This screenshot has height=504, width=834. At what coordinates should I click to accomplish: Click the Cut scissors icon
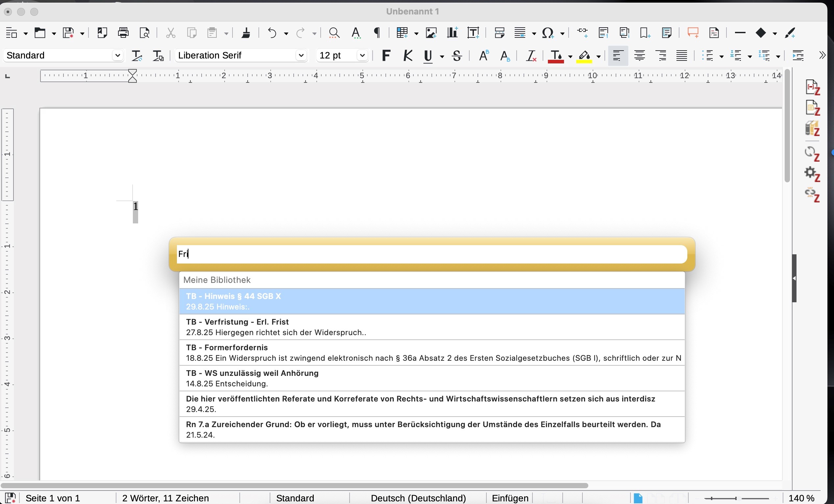coord(171,33)
